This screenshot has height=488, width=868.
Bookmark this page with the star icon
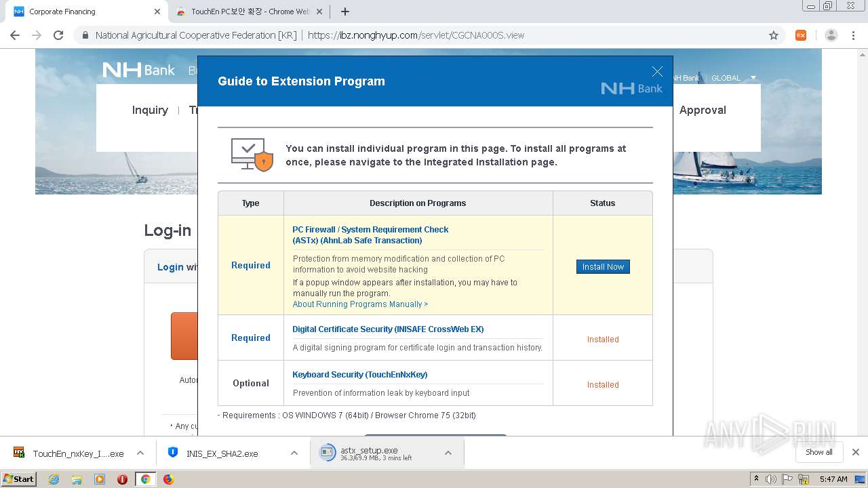pyautogui.click(x=774, y=35)
